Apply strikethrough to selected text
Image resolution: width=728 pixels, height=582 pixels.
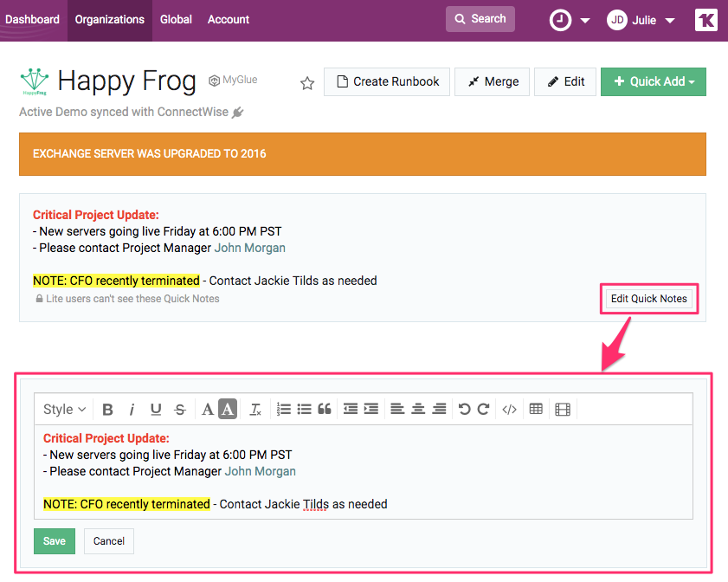point(179,410)
